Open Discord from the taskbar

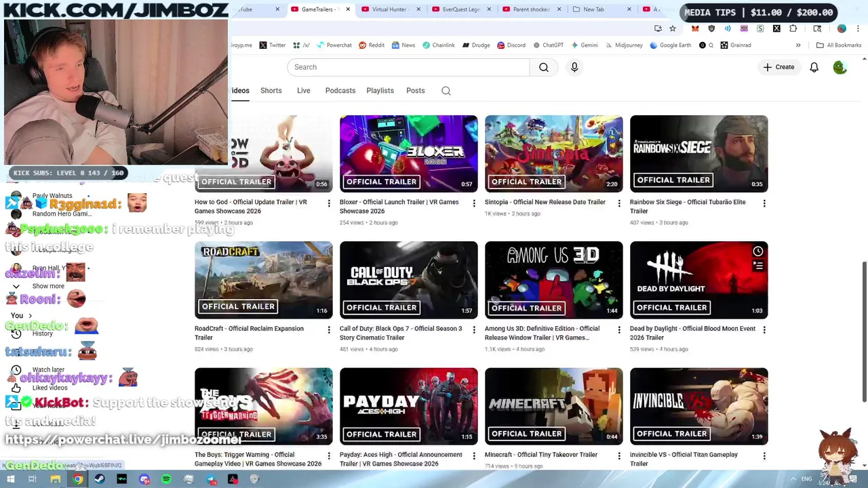(x=144, y=479)
